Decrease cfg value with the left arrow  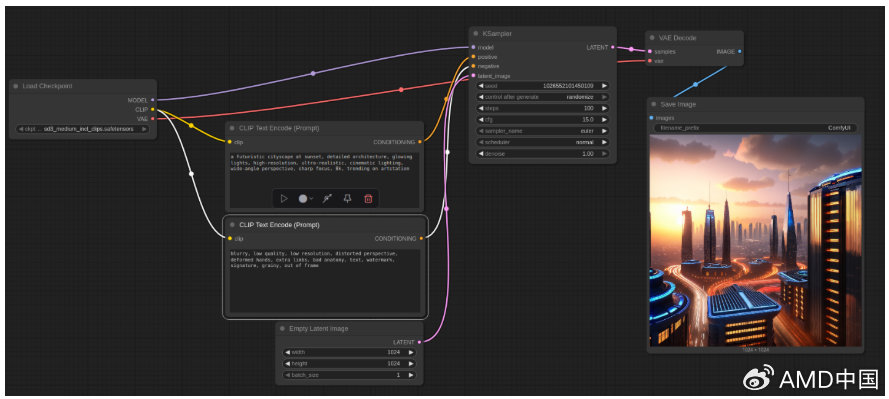(481, 120)
